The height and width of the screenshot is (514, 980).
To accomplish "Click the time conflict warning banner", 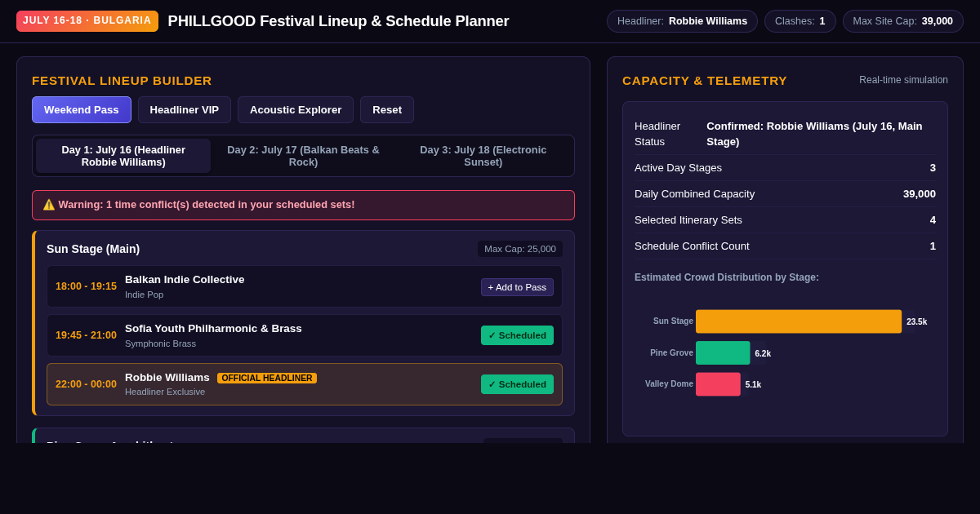I will point(303,205).
